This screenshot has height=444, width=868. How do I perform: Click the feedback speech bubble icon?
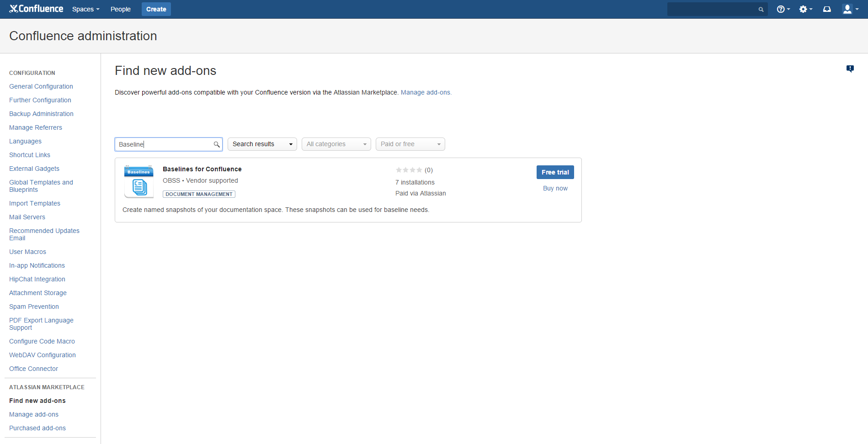850,69
